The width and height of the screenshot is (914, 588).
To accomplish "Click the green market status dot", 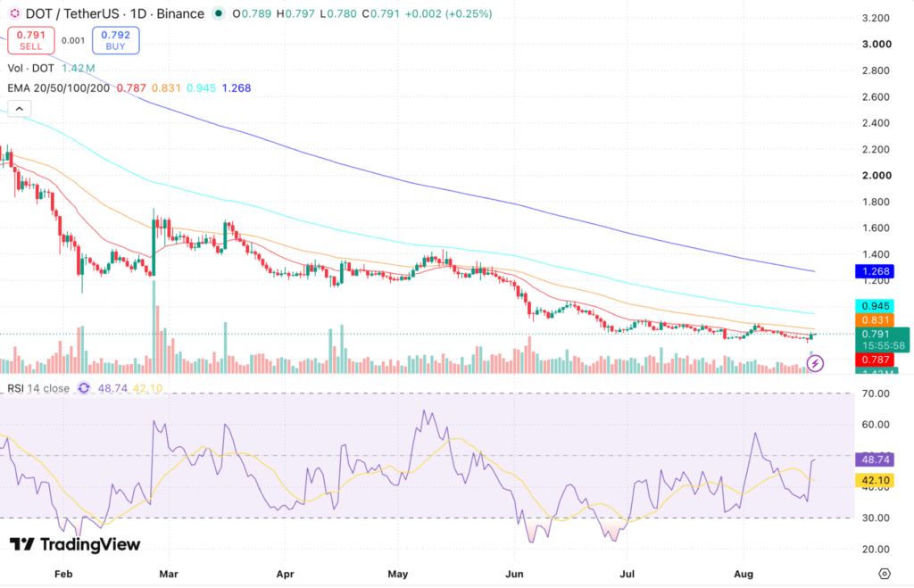I will coord(219,13).
